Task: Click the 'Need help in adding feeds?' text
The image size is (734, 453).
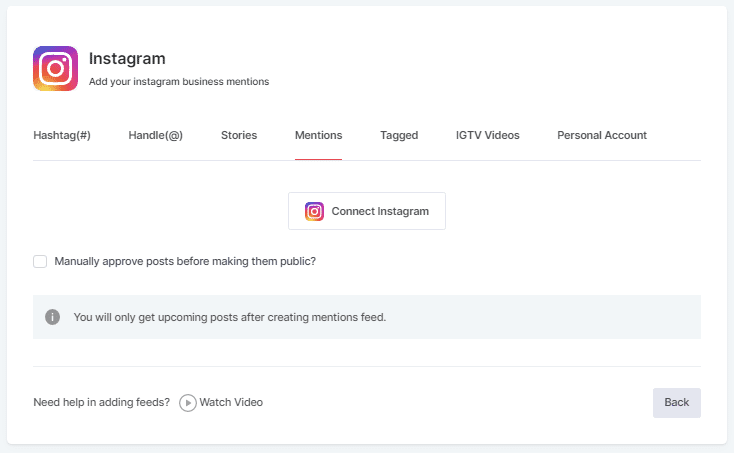Action: pyautogui.click(x=101, y=402)
